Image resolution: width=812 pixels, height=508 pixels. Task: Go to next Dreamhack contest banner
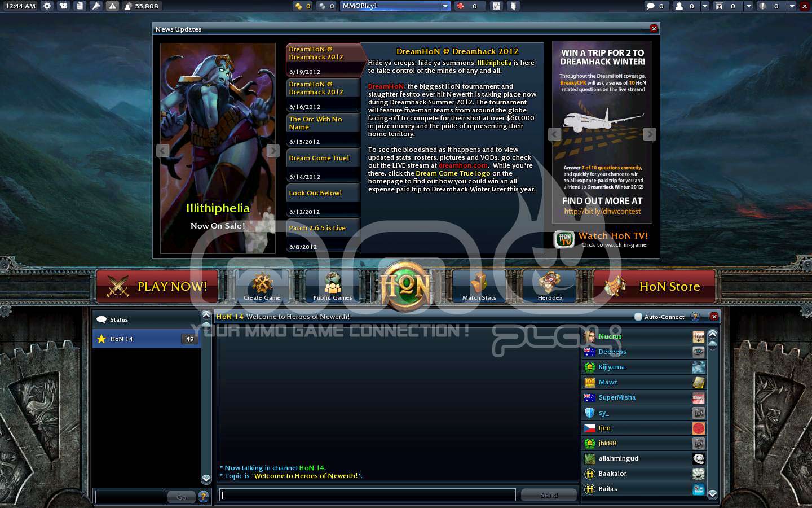tap(650, 134)
